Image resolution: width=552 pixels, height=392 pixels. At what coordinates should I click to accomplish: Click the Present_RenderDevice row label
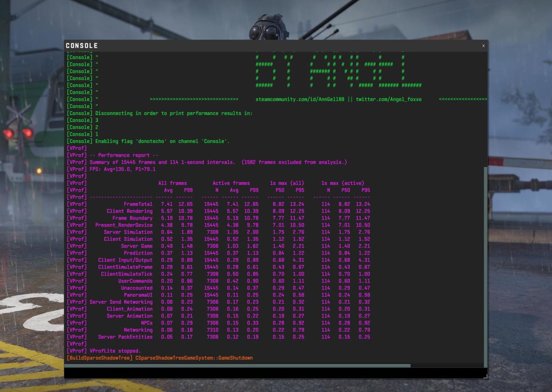(x=124, y=225)
